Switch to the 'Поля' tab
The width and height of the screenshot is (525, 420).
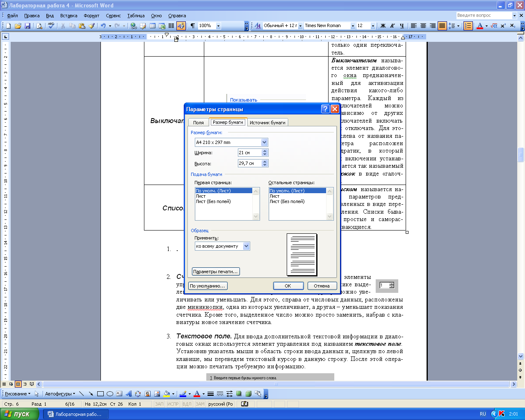pyautogui.click(x=199, y=123)
